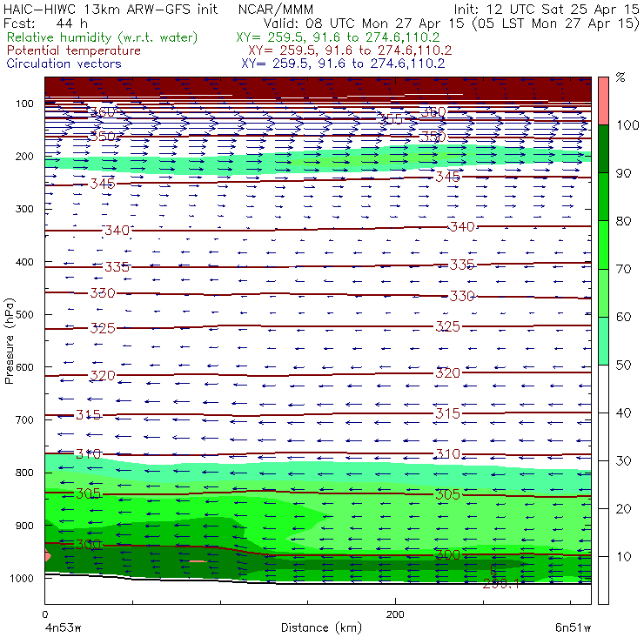
Task: Click the green 'Relative humidity (w.r.t. water)' legend label
Action: pyautogui.click(x=103, y=37)
